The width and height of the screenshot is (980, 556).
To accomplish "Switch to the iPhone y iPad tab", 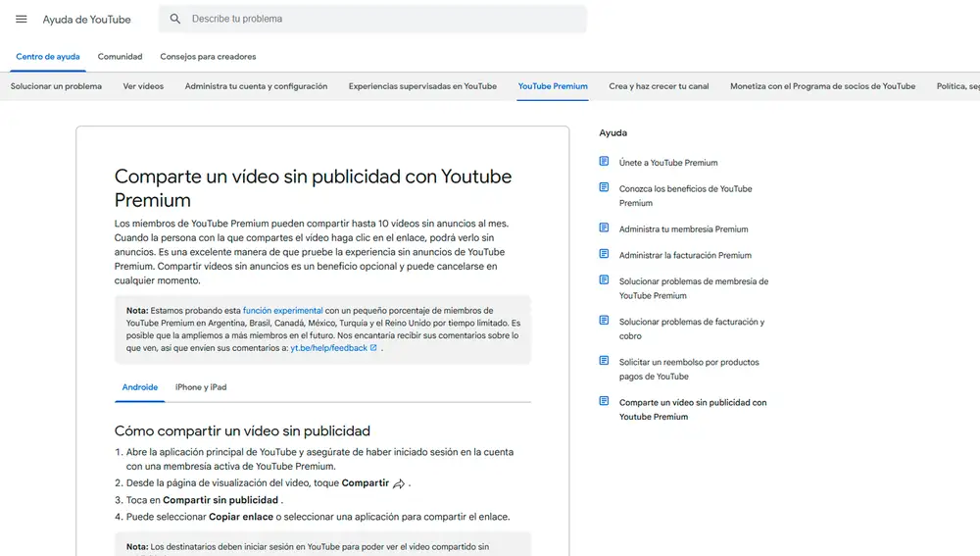I will (201, 387).
